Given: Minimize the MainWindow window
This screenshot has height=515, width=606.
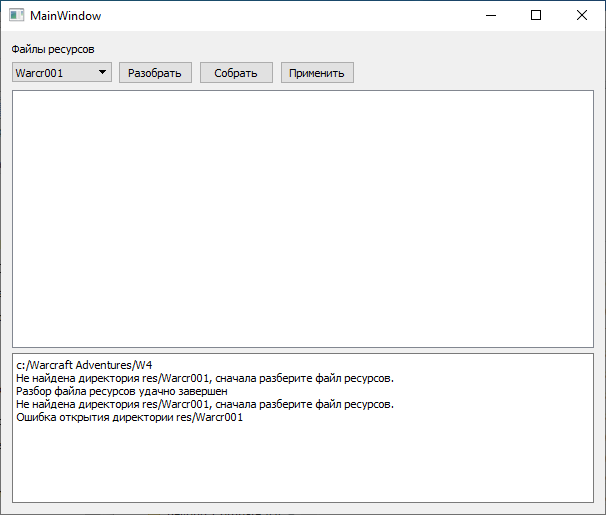Looking at the screenshot, I should (x=491, y=15).
